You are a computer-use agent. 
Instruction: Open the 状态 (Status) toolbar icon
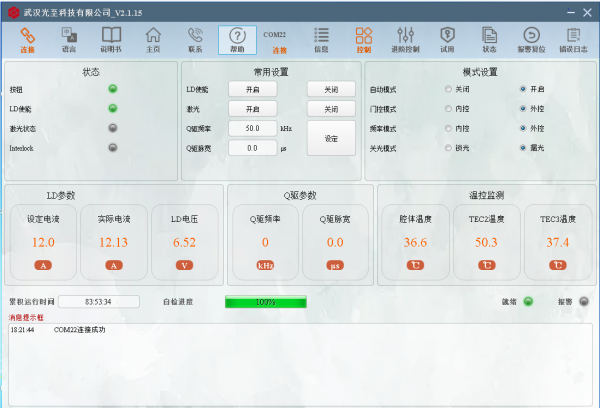point(489,40)
